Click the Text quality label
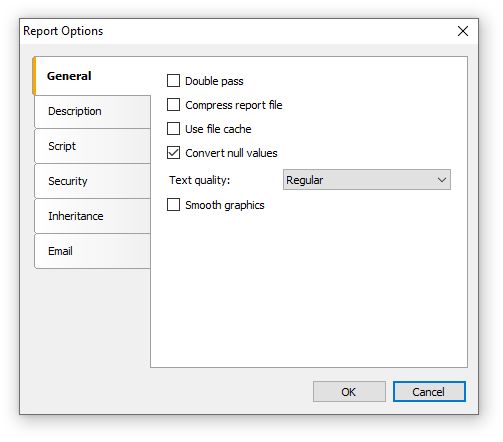 [199, 180]
